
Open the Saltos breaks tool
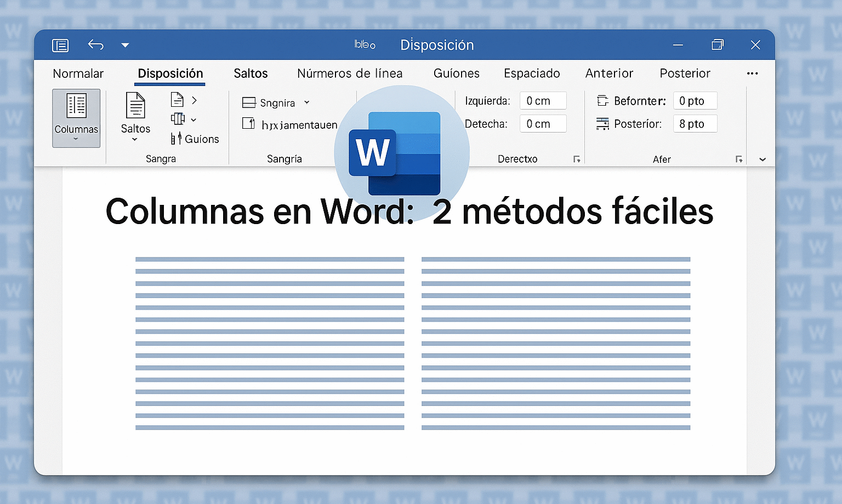(x=135, y=110)
